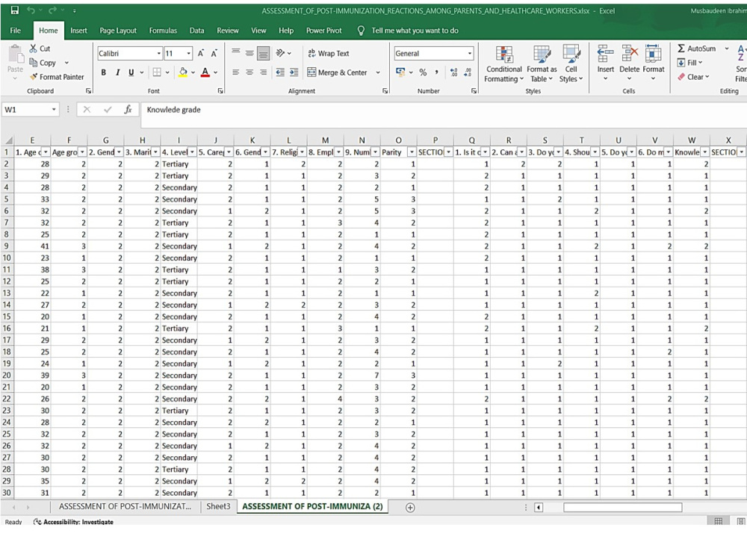Open Cell Styles gallery
The width and height of the screenshot is (747, 560).
tap(571, 64)
